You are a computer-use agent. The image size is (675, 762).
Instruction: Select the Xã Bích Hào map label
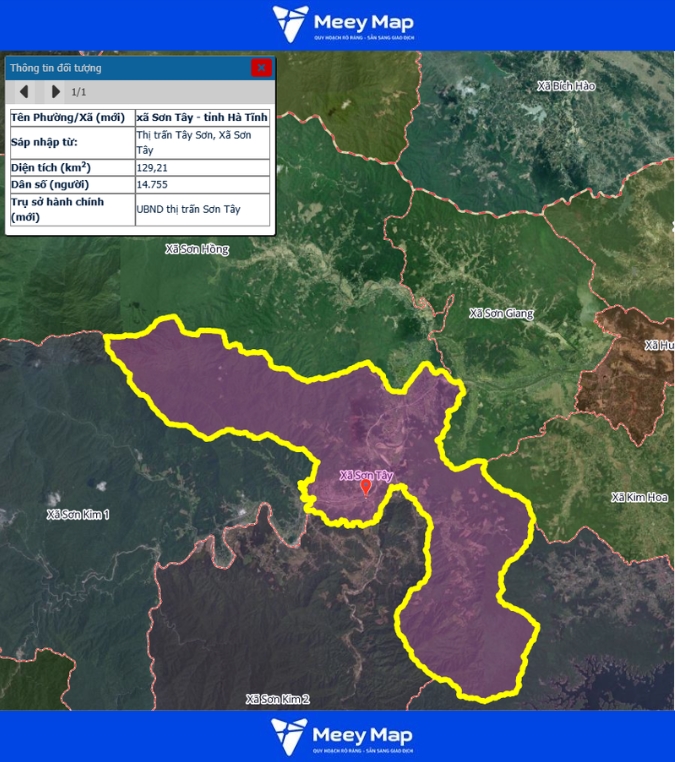pos(566,86)
